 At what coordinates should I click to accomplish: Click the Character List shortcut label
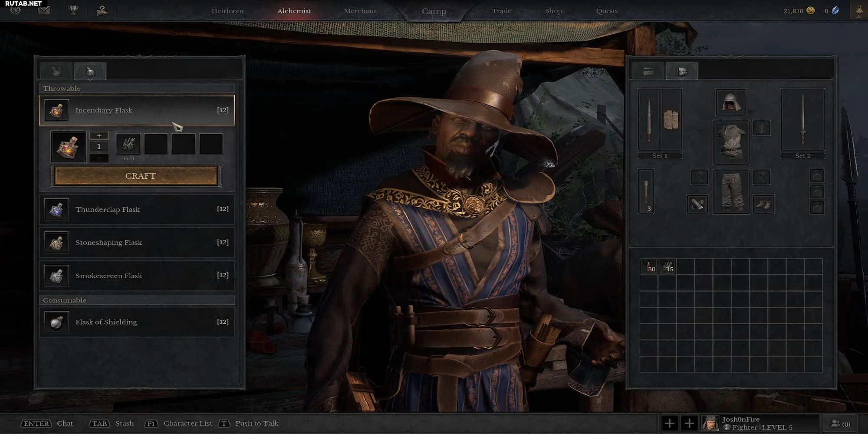[x=188, y=423]
